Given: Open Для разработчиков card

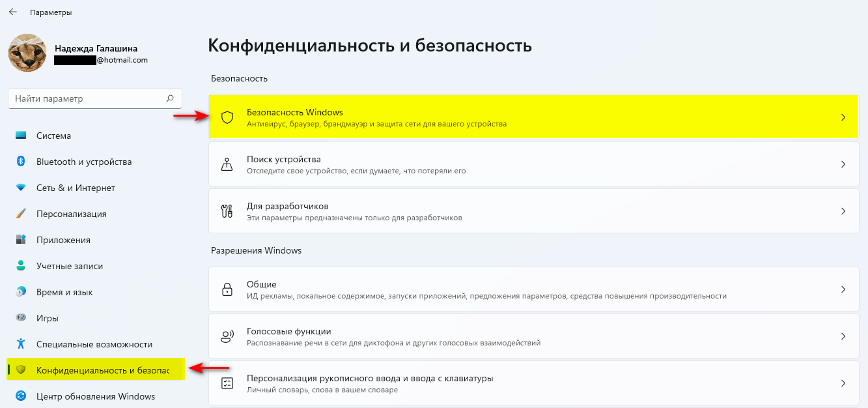Looking at the screenshot, I should pyautogui.click(x=533, y=211).
